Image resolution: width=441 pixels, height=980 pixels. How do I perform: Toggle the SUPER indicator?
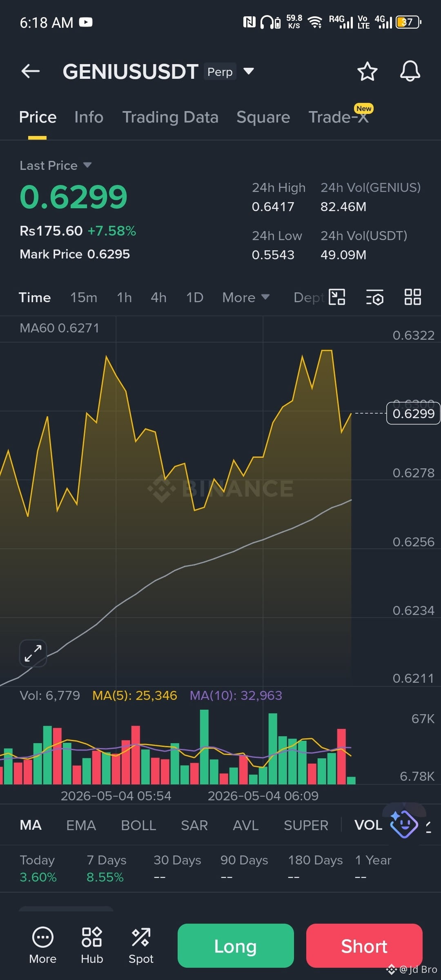tap(306, 825)
